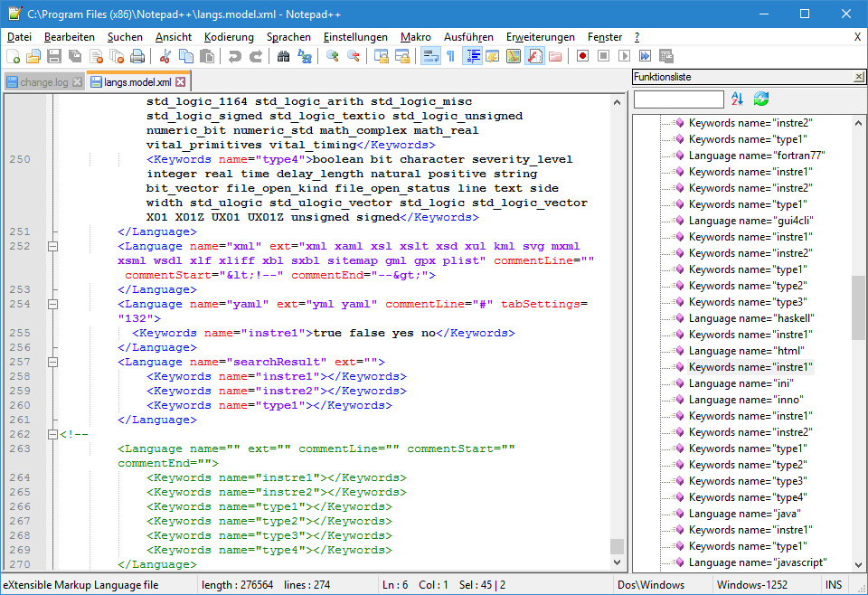The height and width of the screenshot is (595, 868).
Task: Click the editor scrollbar down arrow
Action: pyautogui.click(x=618, y=562)
